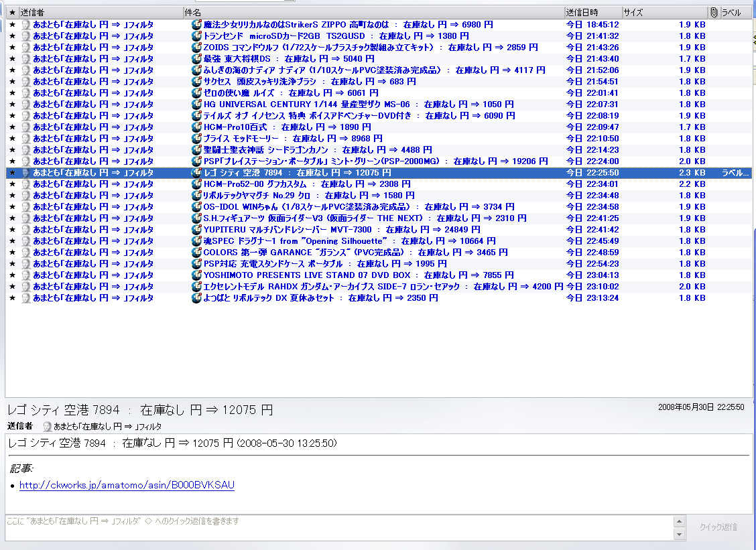The height and width of the screenshot is (550, 756).
Task: Open the ckworks.jp amatomo link in the message
Action: 127,486
